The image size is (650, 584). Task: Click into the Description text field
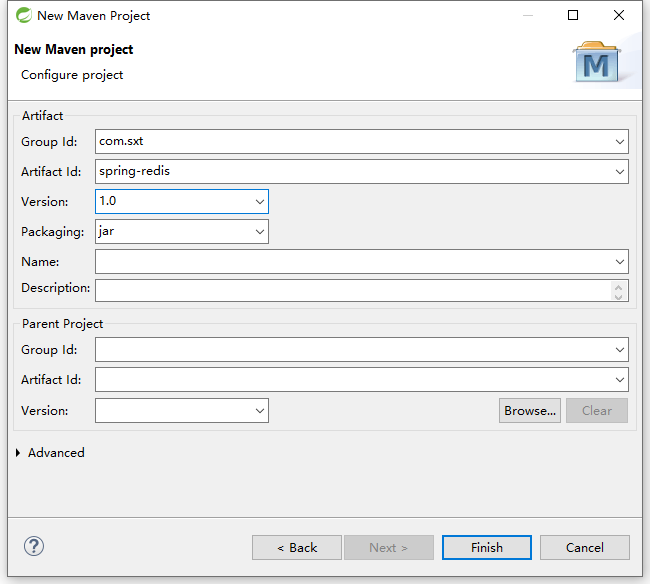tap(353, 291)
